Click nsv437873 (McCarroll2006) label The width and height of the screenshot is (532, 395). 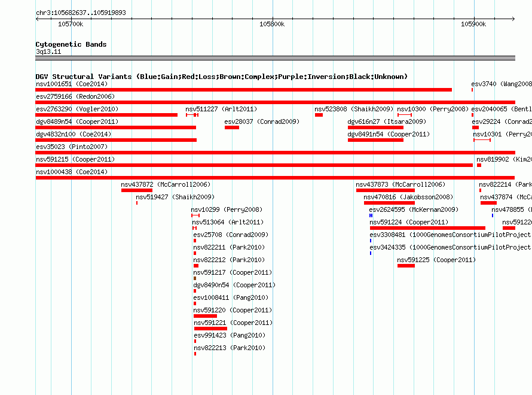tap(400, 184)
